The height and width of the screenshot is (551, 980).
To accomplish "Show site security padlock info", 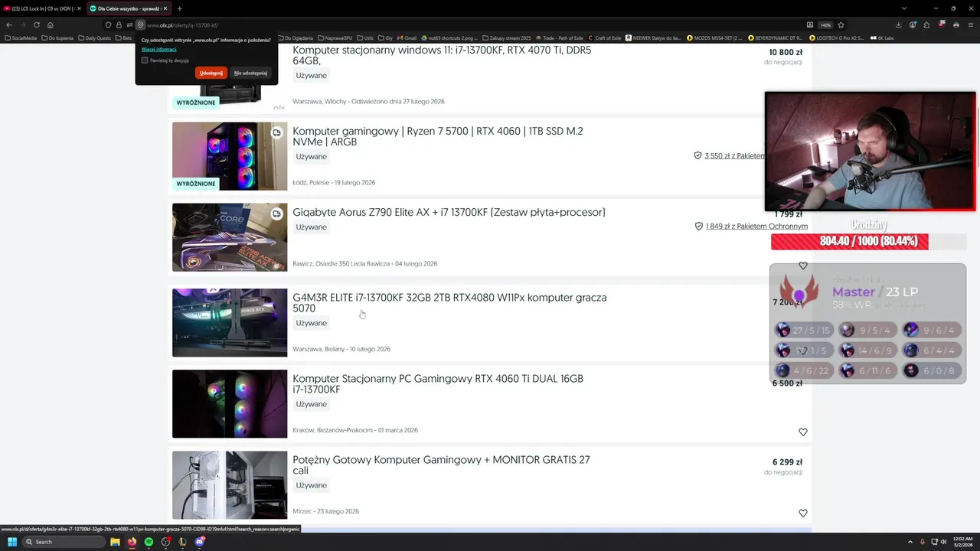I will click(119, 24).
